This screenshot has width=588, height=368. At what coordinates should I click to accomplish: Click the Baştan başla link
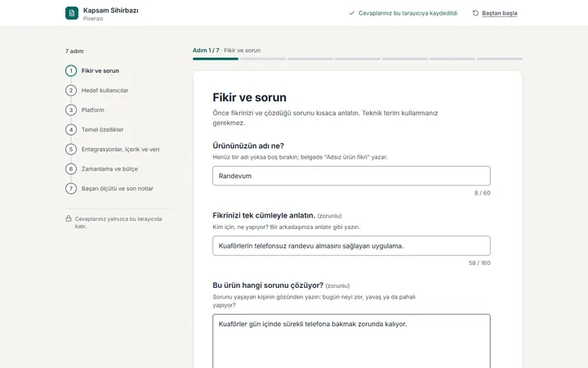pos(500,13)
